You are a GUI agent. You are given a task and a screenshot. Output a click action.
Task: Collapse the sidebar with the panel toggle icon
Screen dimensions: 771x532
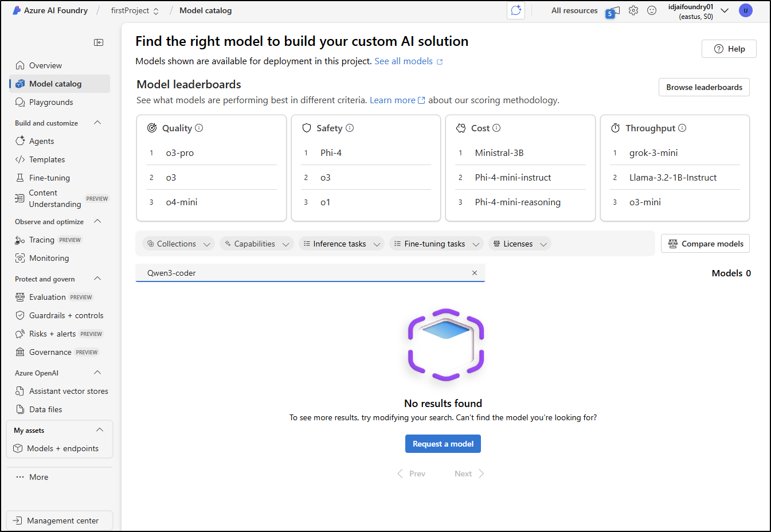tap(99, 42)
